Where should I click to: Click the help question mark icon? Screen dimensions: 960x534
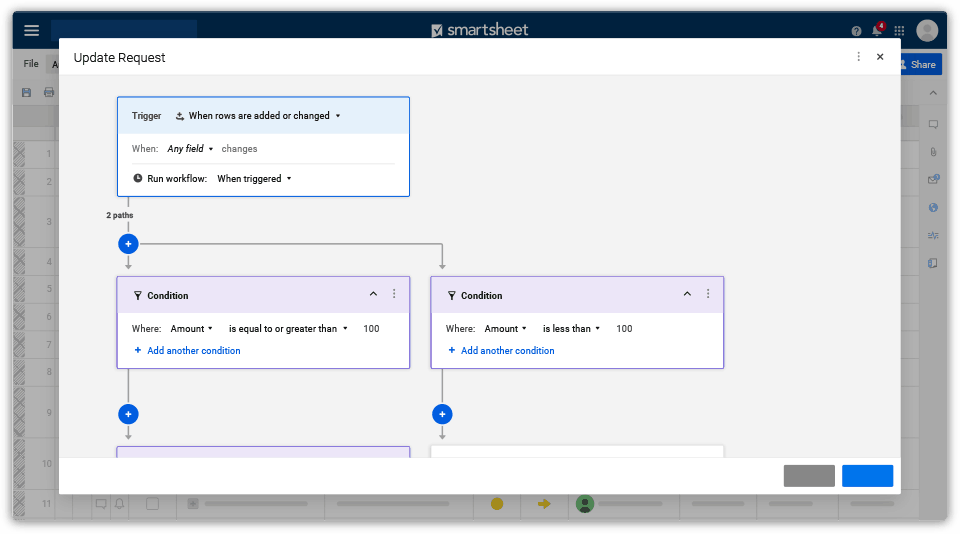tap(856, 31)
